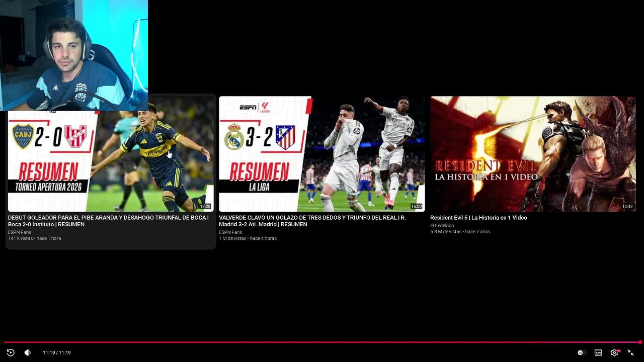Click the 12:42 duration badge
Screen dimensions: 644x362
point(627,207)
